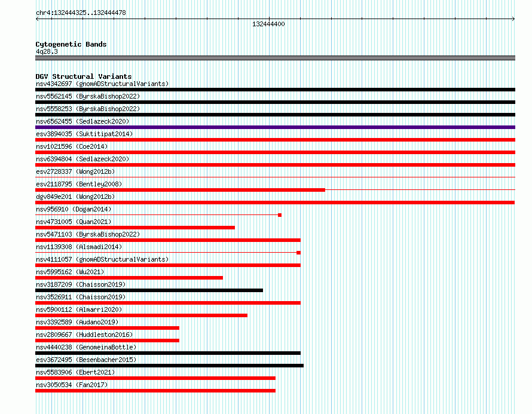The image size is (532, 414).
Task: Open variant esv3894035 (Suktitipat2014)
Action: coord(84,134)
